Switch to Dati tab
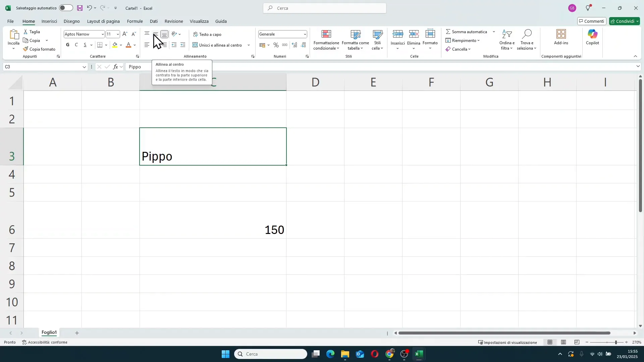Image resolution: width=644 pixels, height=362 pixels. pyautogui.click(x=154, y=21)
